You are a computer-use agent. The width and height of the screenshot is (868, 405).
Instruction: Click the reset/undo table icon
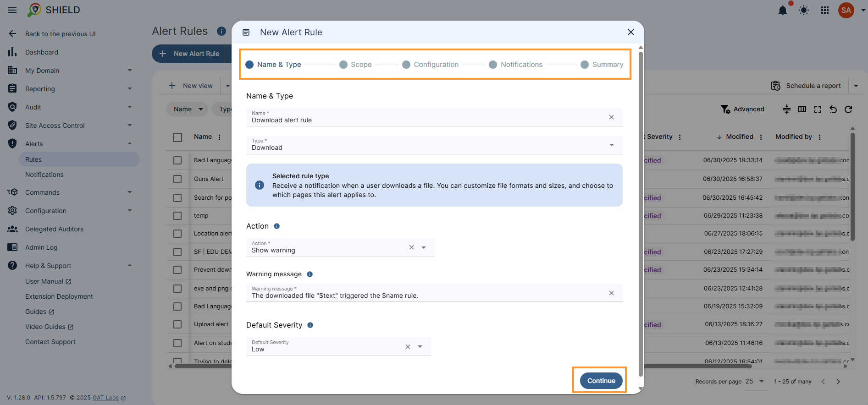(833, 109)
